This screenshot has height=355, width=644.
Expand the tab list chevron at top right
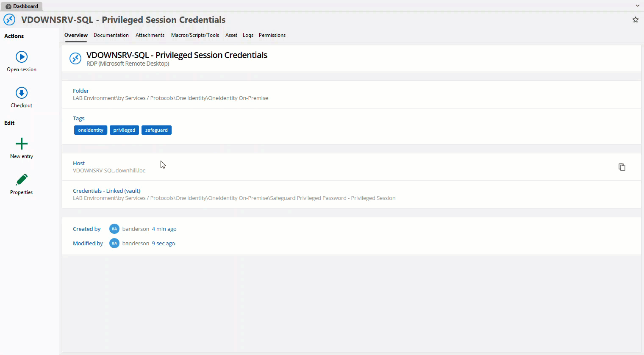coord(638,6)
